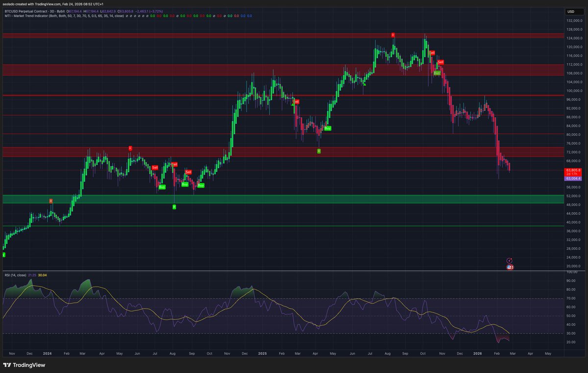Screen dimensions: 588x373
Task: Click the Buy signal at April 2025
Action: pos(327,128)
